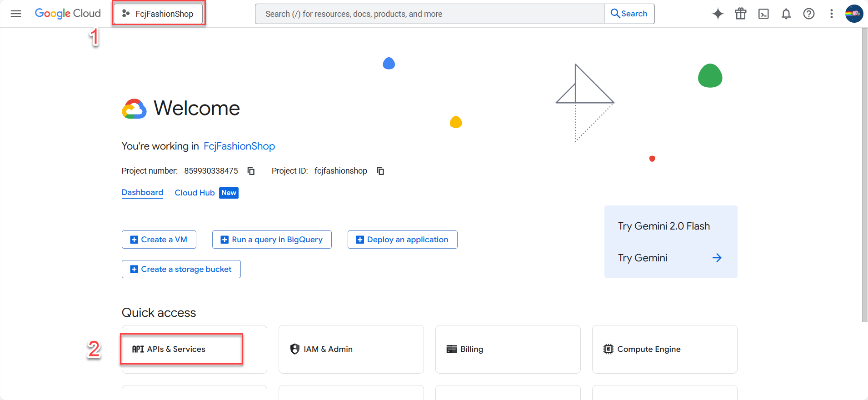The image size is (868, 400).
Task: Click the Search button
Action: pyautogui.click(x=629, y=14)
